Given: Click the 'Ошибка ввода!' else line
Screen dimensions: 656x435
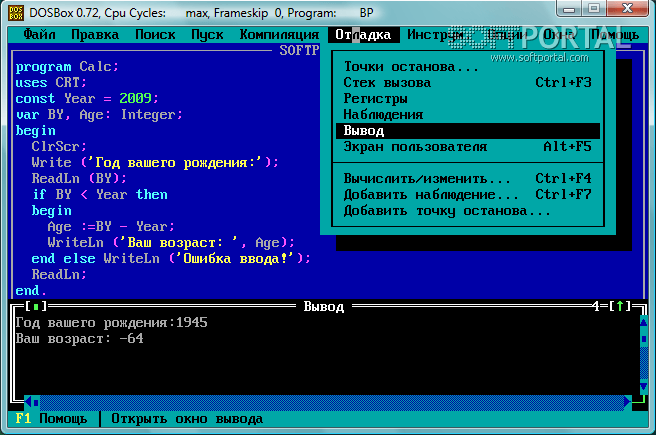Looking at the screenshot, I should coord(171,258).
